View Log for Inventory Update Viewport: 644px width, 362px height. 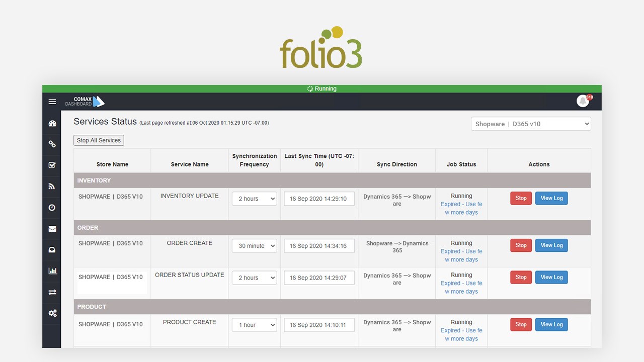coord(551,198)
